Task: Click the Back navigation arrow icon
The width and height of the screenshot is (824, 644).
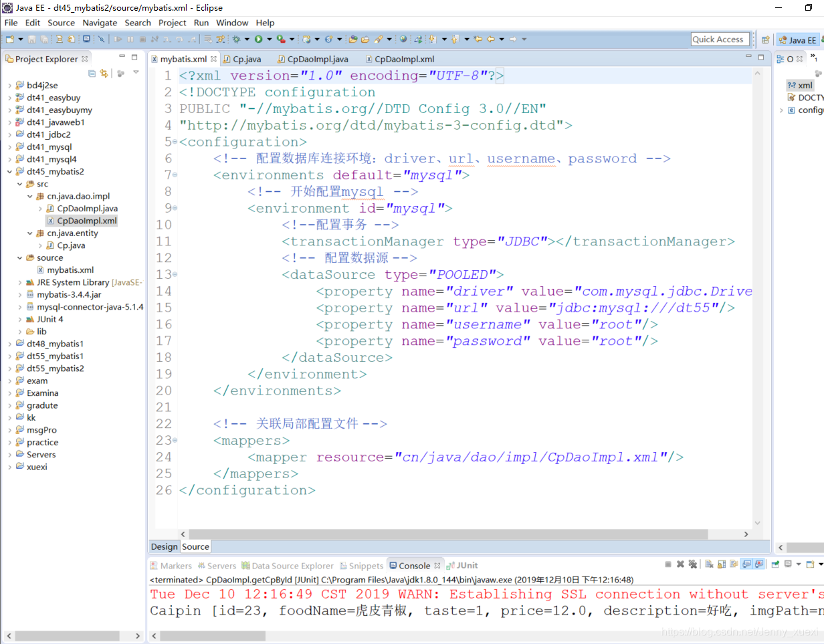Action: tap(491, 39)
